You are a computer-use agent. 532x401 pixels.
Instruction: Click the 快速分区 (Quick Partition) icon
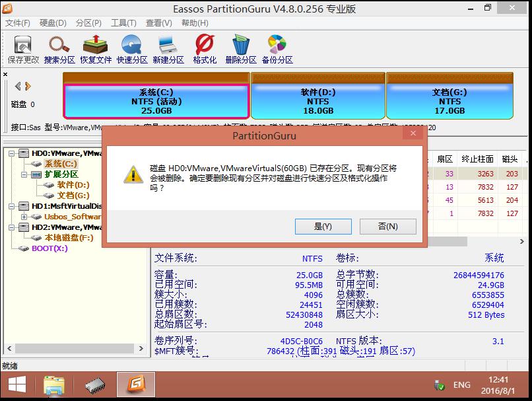point(131,50)
